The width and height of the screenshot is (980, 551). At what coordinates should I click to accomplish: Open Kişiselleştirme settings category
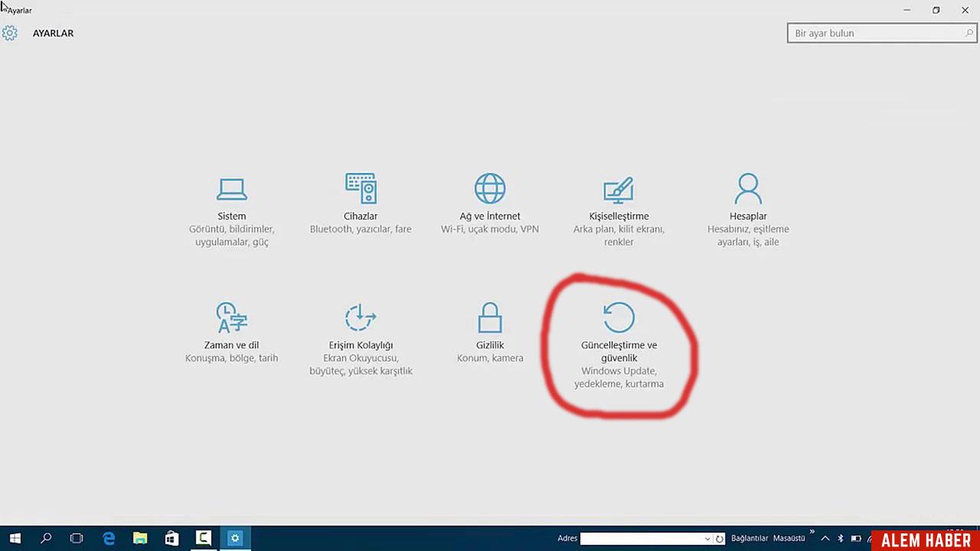(619, 207)
